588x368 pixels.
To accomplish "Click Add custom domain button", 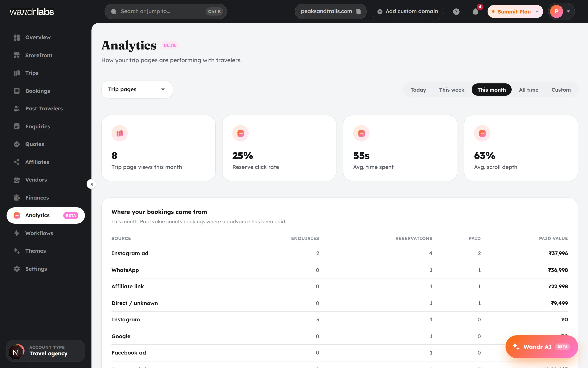I will [408, 11].
